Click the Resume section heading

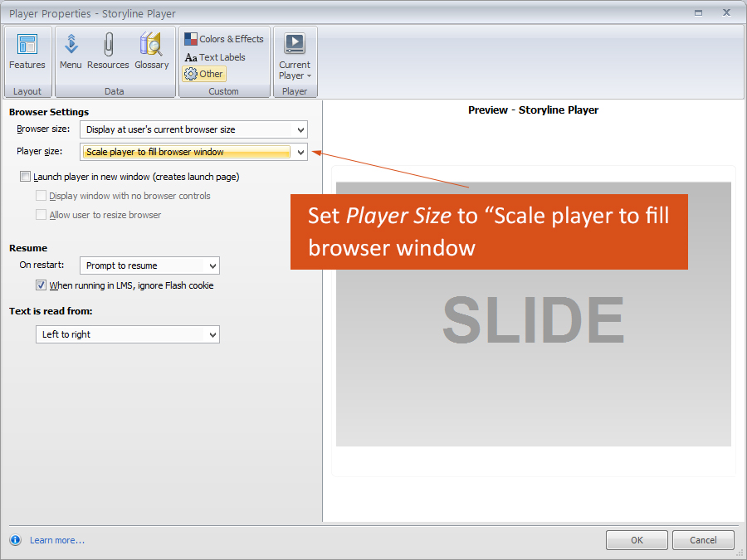coord(28,248)
